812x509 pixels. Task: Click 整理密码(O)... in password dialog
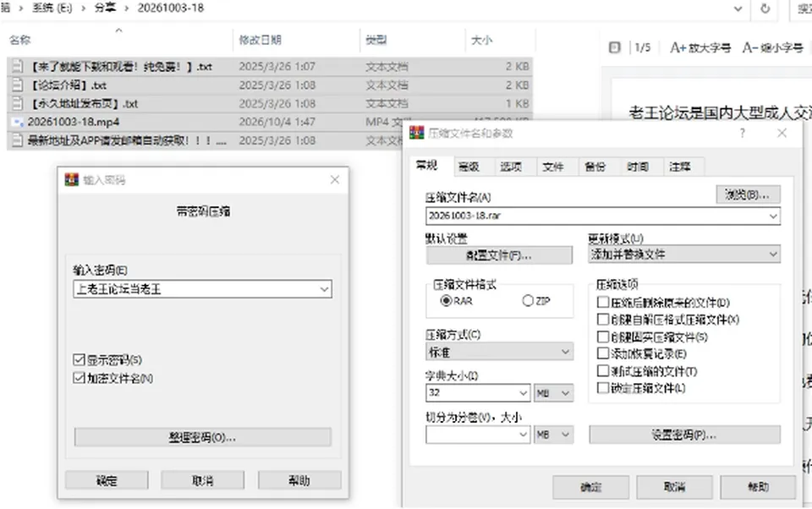pos(202,437)
